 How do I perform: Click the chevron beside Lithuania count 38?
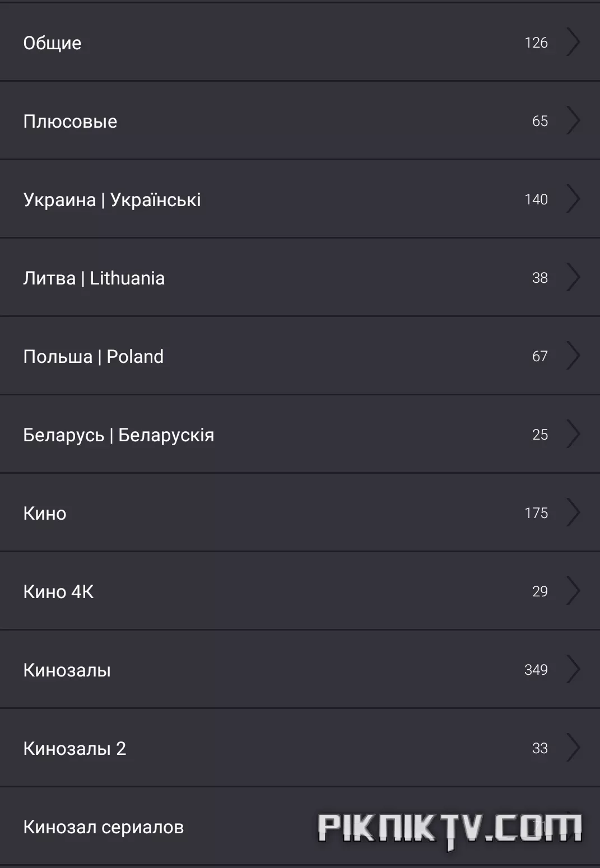[x=573, y=277]
